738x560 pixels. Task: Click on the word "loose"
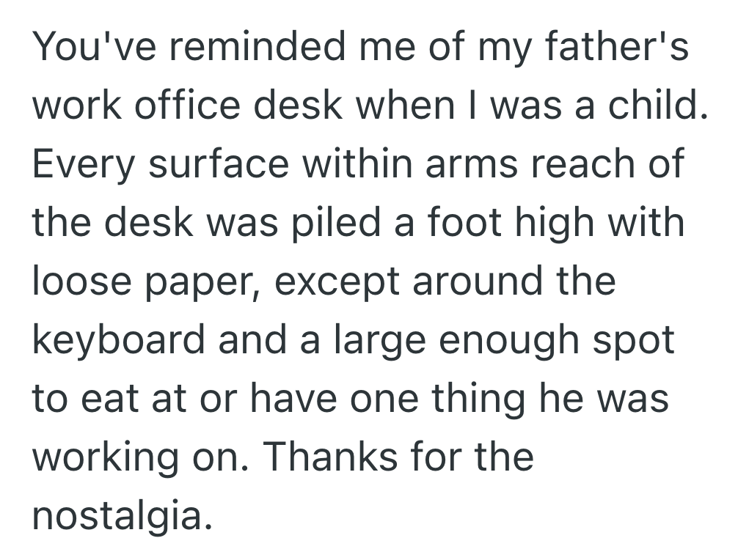(x=81, y=283)
